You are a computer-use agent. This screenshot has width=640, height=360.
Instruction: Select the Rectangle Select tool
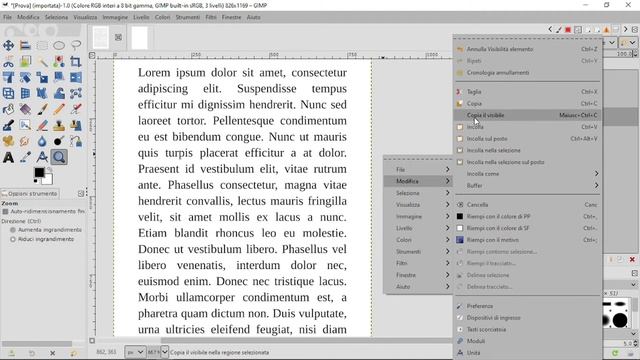coord(42,45)
